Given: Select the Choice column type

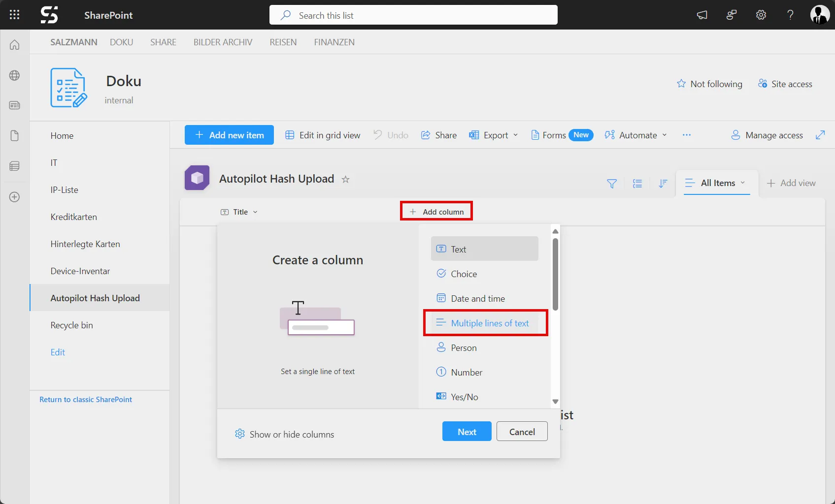Looking at the screenshot, I should (485, 274).
